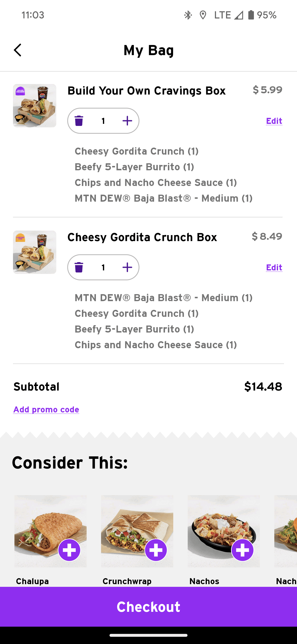Delete Build Your Own Cravings Box item
This screenshot has height=644, width=297.
pos(79,121)
